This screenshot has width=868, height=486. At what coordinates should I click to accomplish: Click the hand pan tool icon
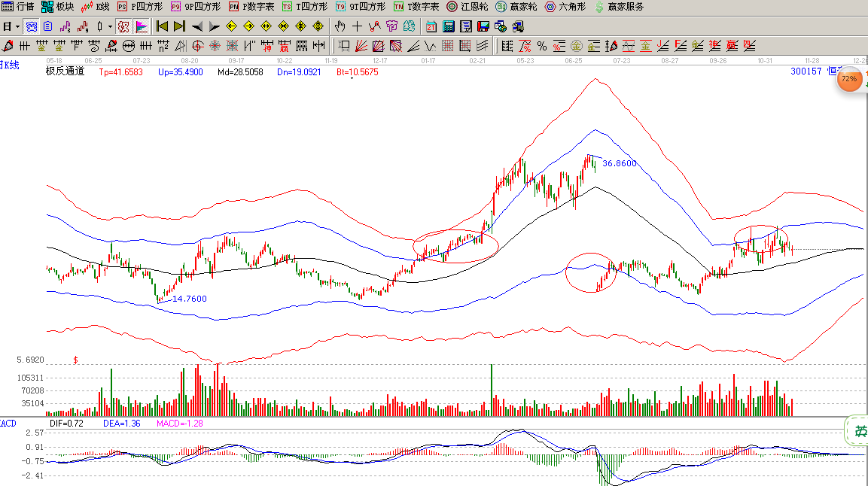[340, 26]
